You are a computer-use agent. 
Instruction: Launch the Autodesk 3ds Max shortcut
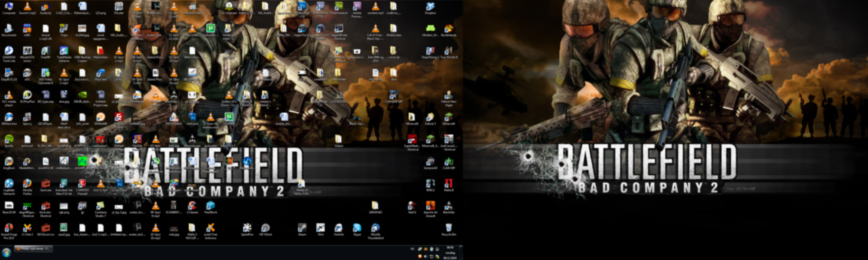click(64, 187)
